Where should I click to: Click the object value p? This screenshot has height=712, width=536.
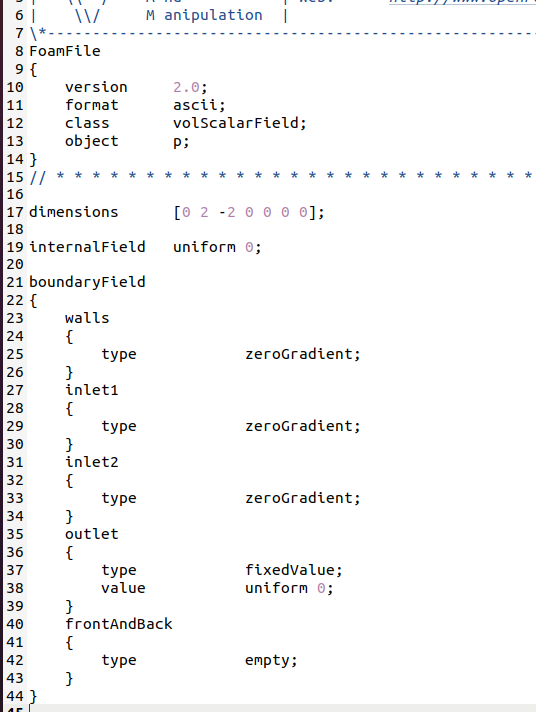pos(178,142)
